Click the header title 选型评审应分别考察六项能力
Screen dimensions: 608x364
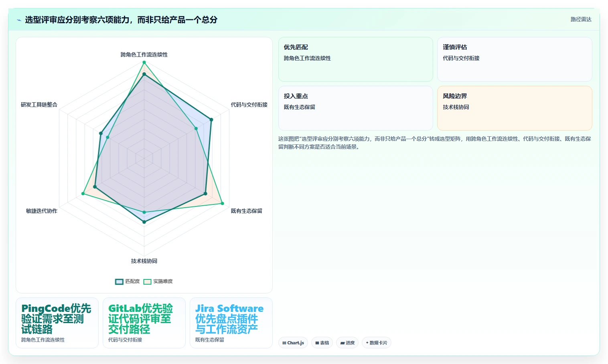pos(121,20)
